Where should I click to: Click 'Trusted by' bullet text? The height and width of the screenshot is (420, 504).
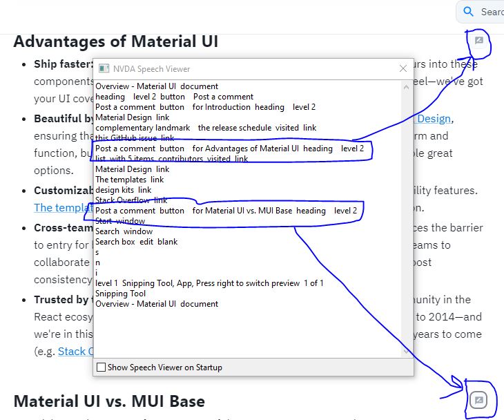point(61,299)
